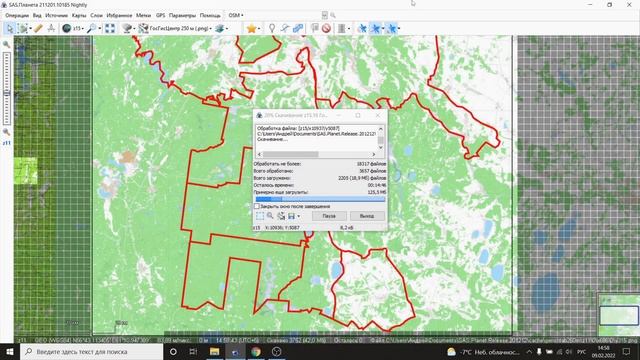Viewport: 640px width, 360px height.
Task: Click the vertical zoom slider on left
Action: click(7, 88)
